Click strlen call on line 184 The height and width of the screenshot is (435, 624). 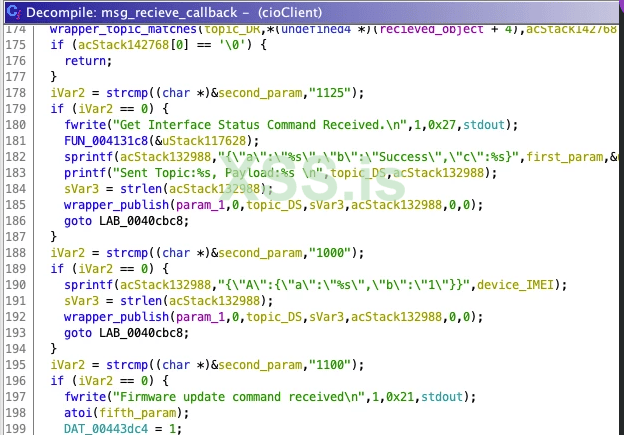tap(141, 189)
